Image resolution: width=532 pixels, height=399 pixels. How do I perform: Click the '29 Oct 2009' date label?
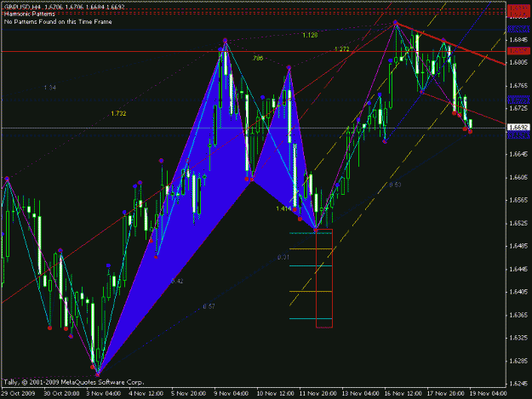[18, 393]
